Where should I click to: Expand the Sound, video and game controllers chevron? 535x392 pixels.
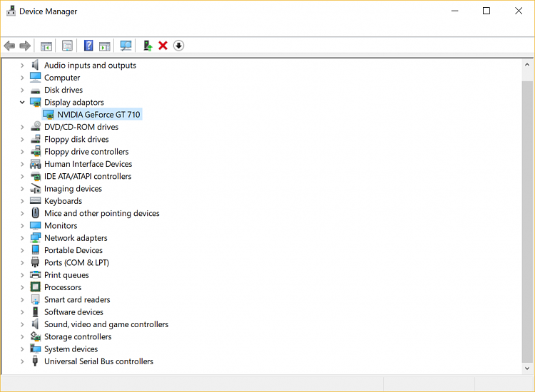[22, 324]
